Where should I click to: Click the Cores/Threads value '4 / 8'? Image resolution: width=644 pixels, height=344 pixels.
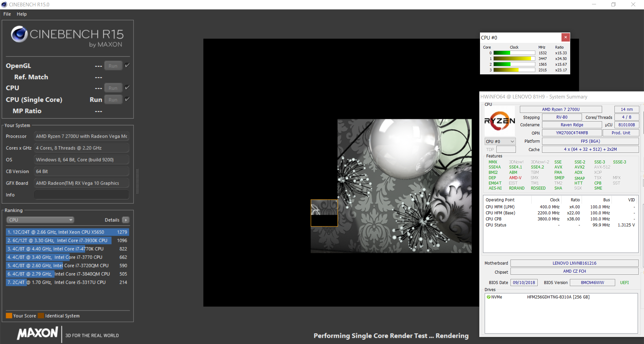[627, 117]
